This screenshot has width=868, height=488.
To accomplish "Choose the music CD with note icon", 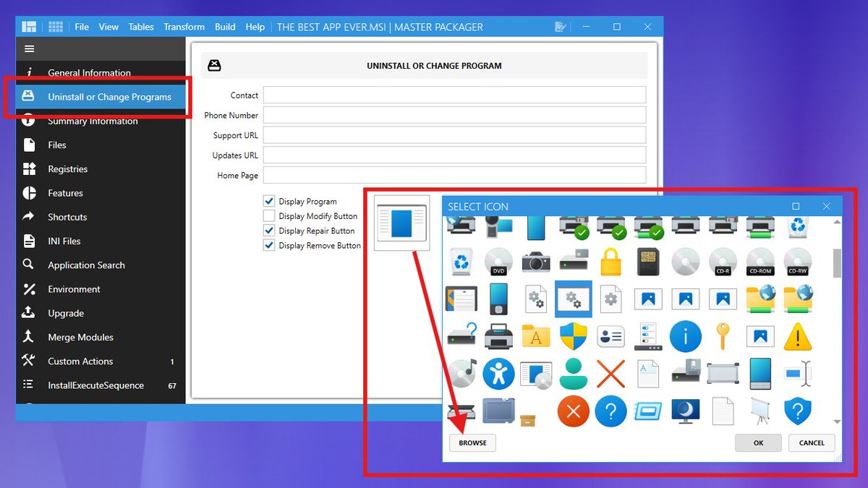I will tap(461, 374).
